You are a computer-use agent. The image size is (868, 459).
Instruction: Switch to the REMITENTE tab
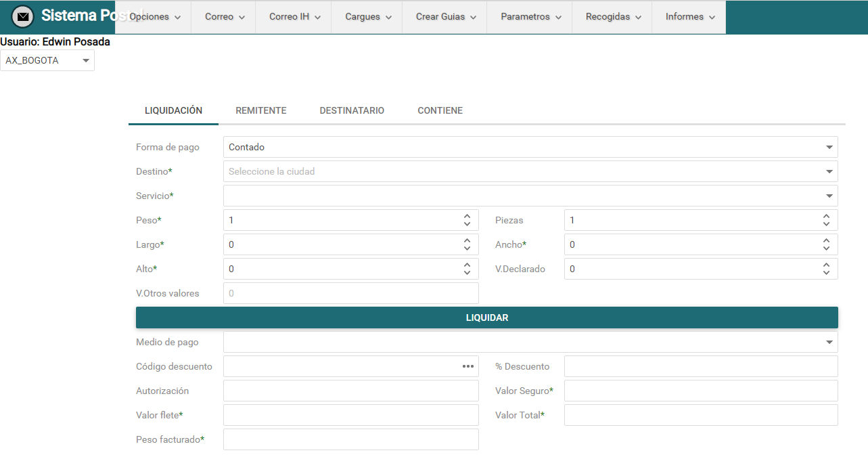point(260,110)
